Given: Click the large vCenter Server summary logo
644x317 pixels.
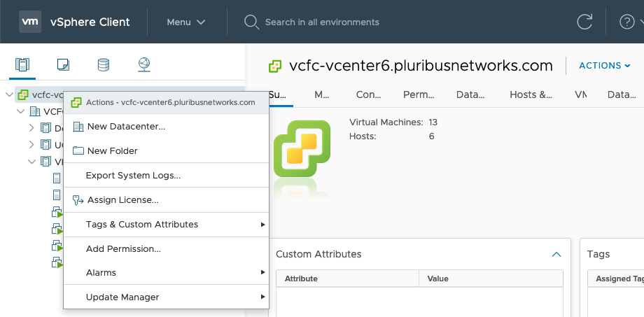Looking at the screenshot, I should point(302,148).
